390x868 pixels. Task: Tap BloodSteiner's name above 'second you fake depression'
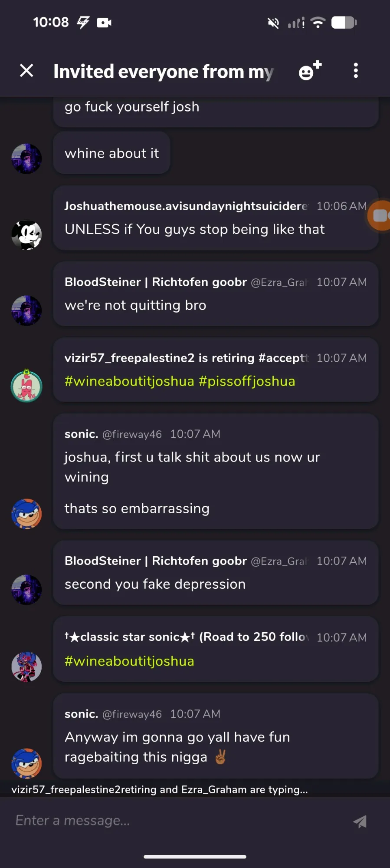[155, 561]
